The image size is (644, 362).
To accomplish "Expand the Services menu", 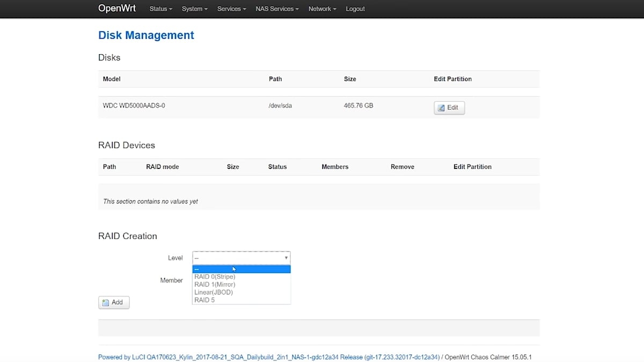I will tap(231, 9).
